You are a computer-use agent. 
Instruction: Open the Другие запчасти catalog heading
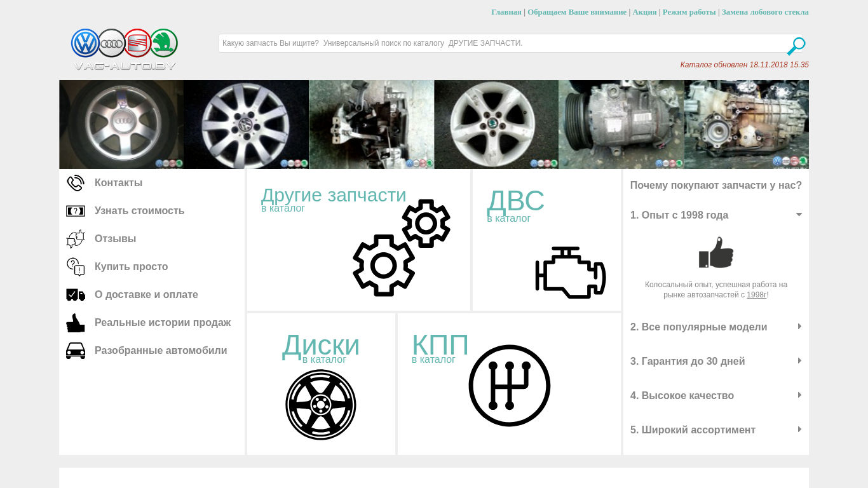[x=334, y=195]
